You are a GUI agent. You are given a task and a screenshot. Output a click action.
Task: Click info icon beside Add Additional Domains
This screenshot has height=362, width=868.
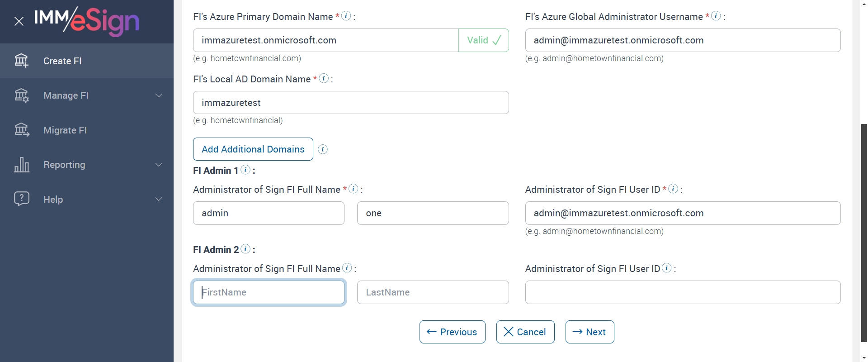pyautogui.click(x=323, y=149)
